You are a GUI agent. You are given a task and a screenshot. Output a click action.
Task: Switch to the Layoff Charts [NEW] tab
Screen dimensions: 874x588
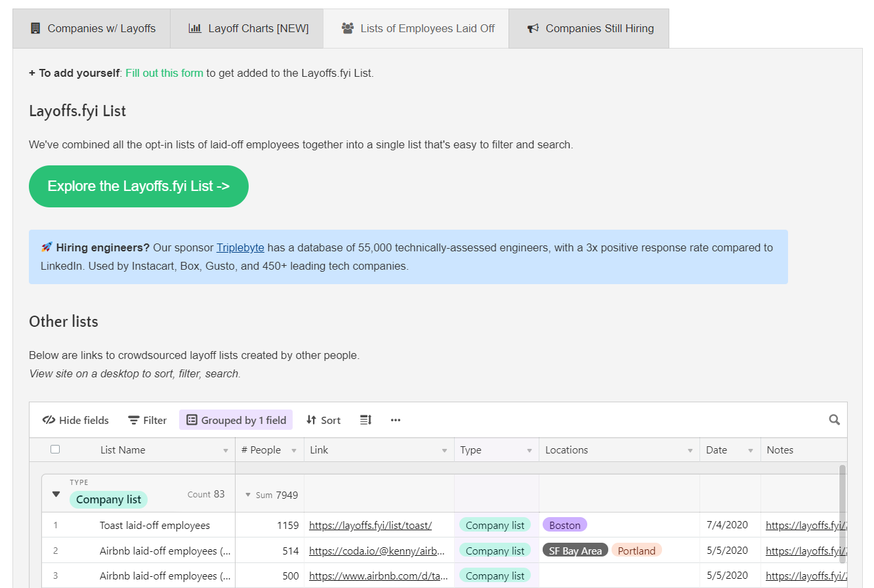coord(247,28)
